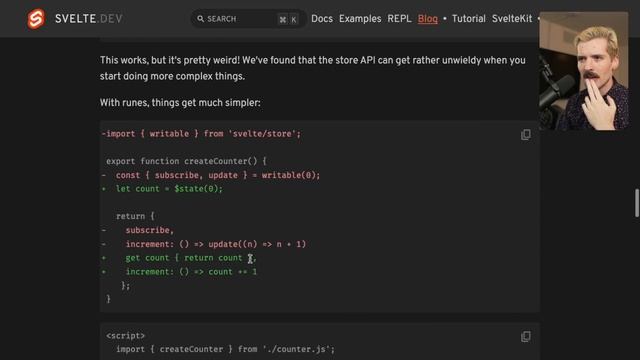
Task: Click the removed line "subscribe,"
Action: tap(149, 230)
